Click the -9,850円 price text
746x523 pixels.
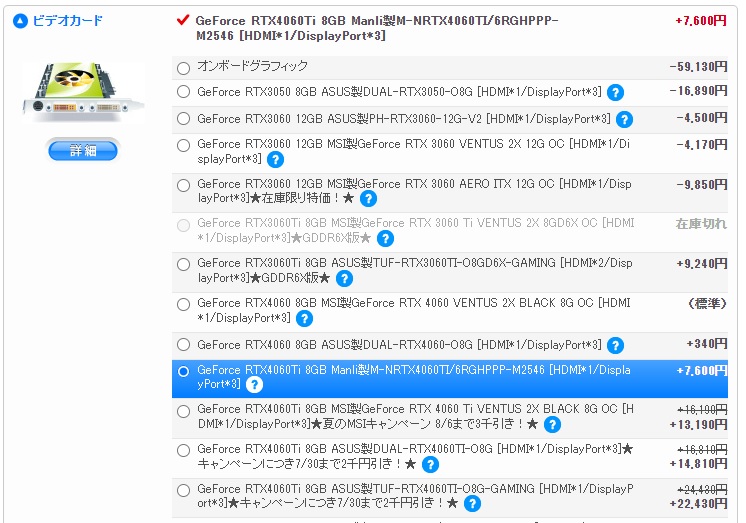coord(702,185)
